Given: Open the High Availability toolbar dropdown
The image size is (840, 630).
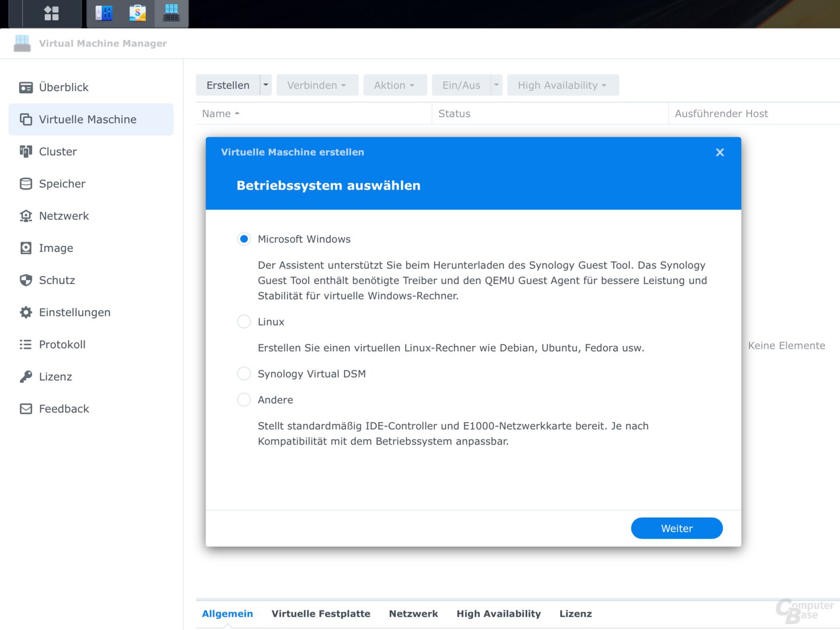Looking at the screenshot, I should pyautogui.click(x=563, y=85).
